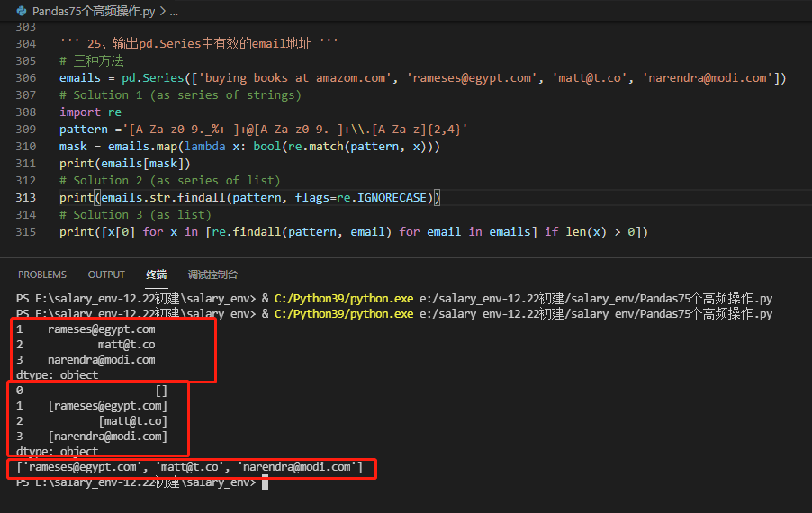Click the 'pattern' variable on line 309
The height and width of the screenshot is (513, 812).
[84, 129]
